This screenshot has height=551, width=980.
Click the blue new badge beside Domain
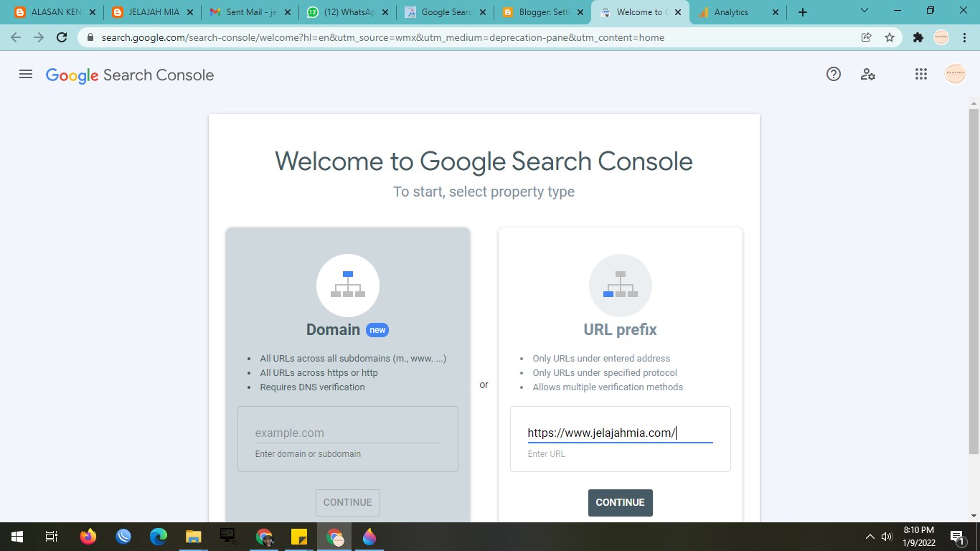coord(377,330)
